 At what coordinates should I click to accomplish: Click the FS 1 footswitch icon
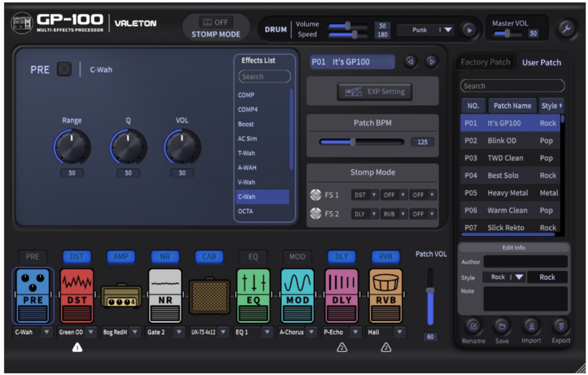point(316,195)
